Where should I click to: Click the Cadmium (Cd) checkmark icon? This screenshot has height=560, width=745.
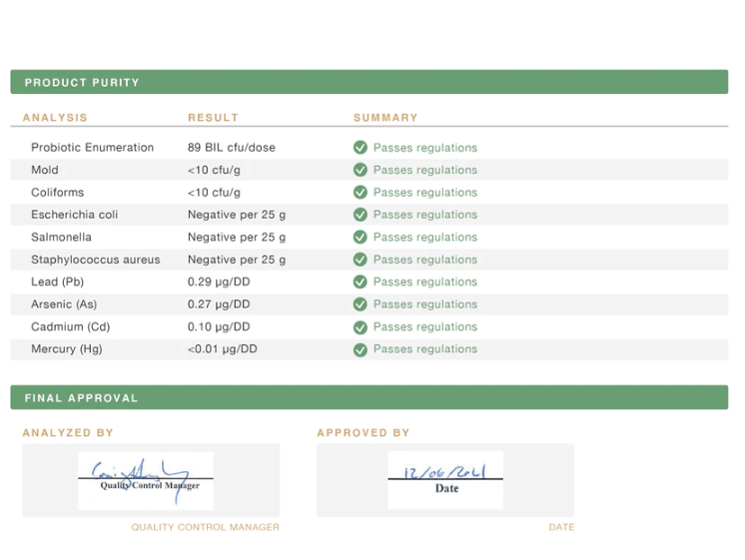tap(361, 327)
